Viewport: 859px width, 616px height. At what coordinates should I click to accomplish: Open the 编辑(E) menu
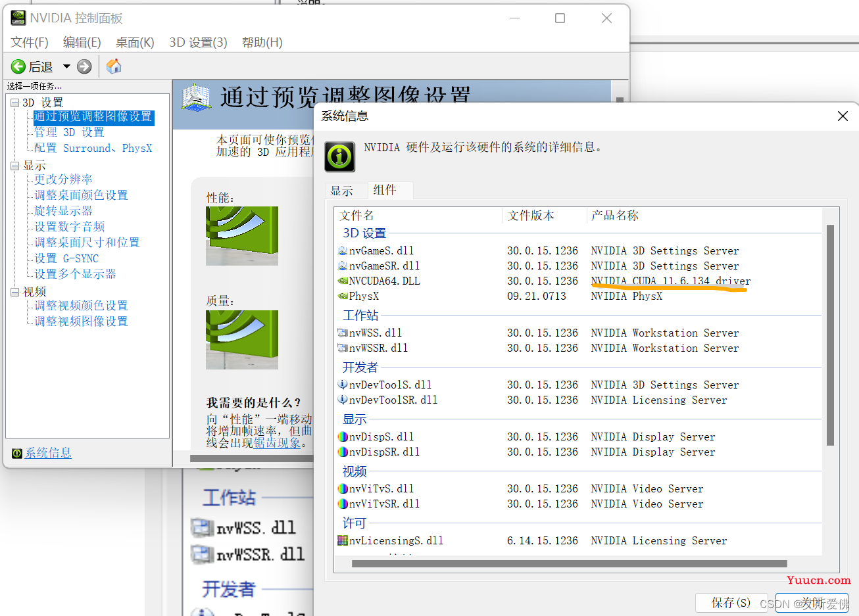point(82,42)
